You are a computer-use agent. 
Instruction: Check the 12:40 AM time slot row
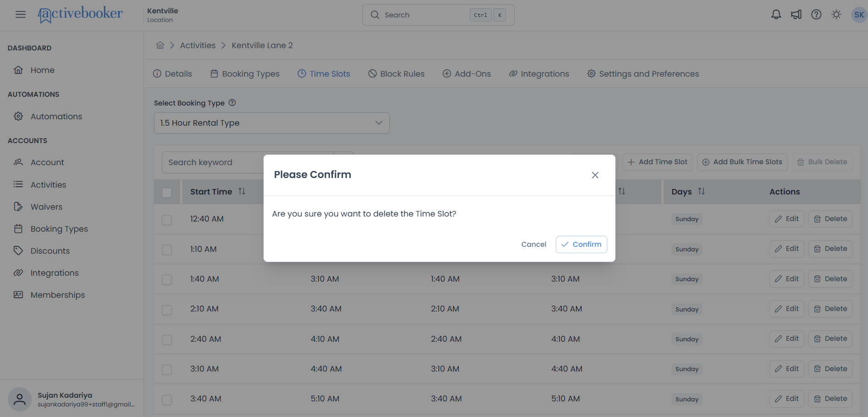point(167,220)
